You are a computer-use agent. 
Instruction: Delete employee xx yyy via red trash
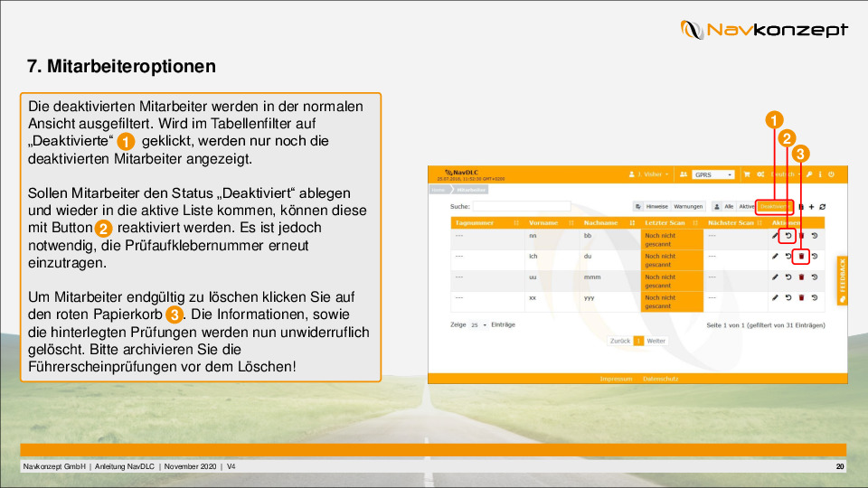(x=801, y=297)
